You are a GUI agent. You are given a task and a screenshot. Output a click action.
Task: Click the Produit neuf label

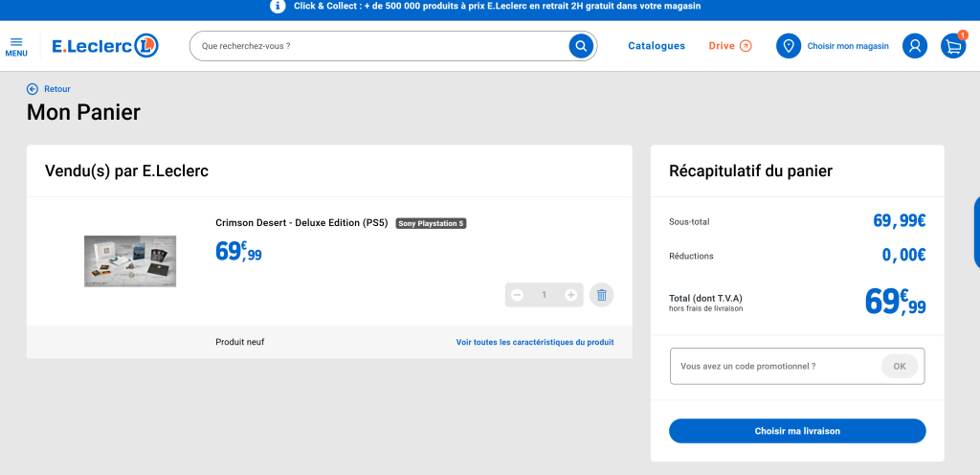click(x=240, y=342)
